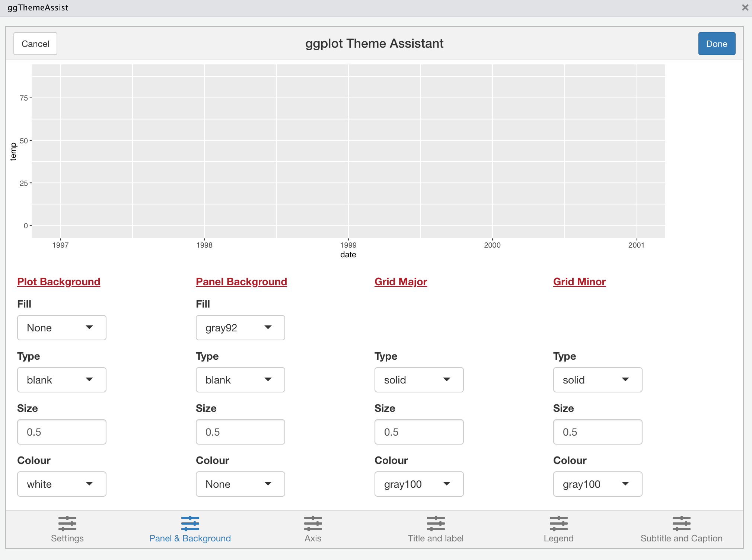Switch to the Axis tab label
752x560 pixels.
[313, 538]
